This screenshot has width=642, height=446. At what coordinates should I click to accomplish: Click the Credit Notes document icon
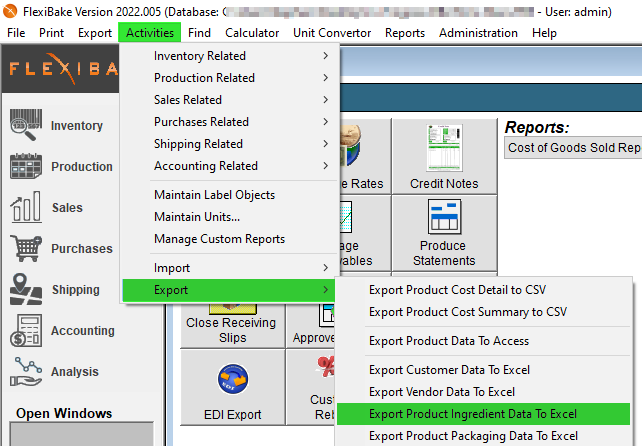point(444,148)
